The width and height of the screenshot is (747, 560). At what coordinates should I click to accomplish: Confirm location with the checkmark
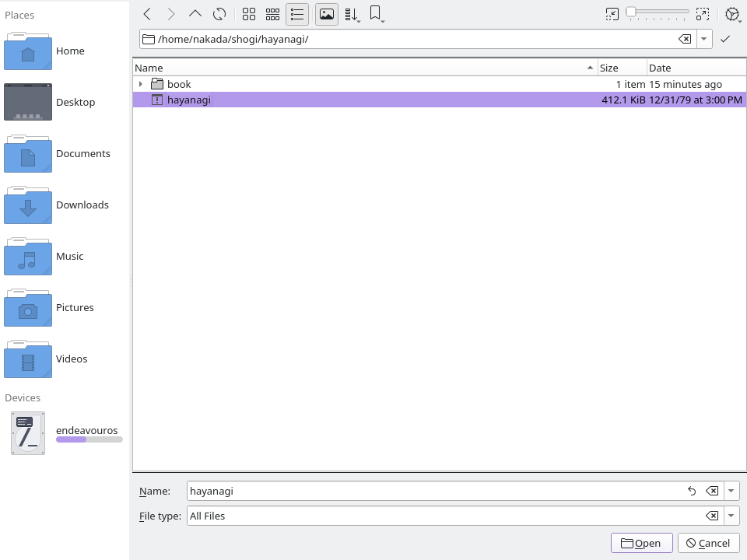pos(725,39)
